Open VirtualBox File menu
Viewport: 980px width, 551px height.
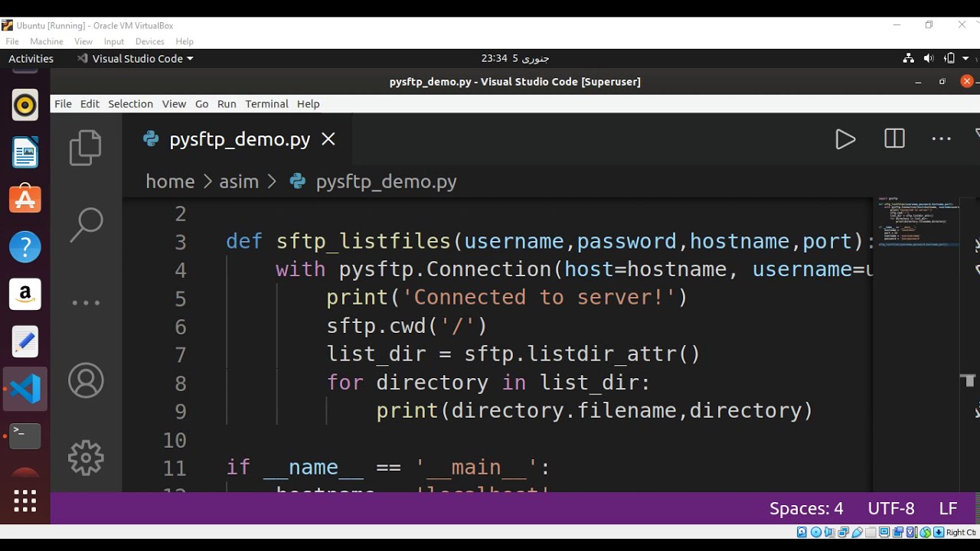point(11,41)
